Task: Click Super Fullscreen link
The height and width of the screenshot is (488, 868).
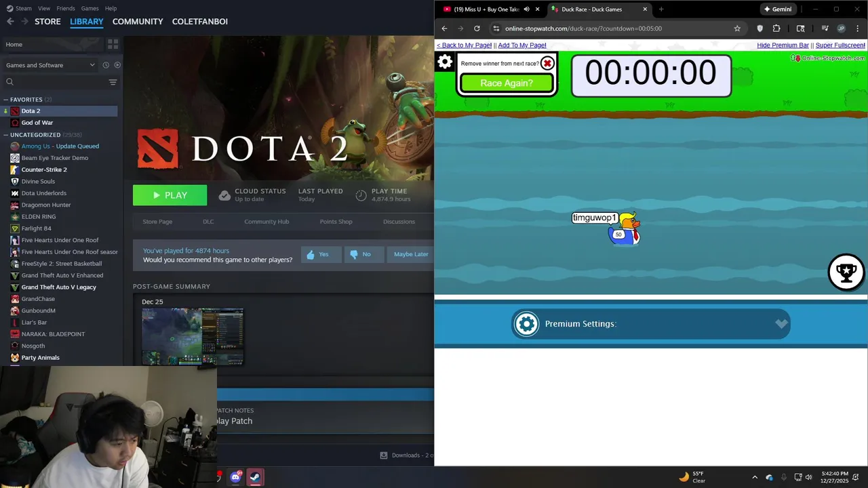Action: [x=840, y=45]
